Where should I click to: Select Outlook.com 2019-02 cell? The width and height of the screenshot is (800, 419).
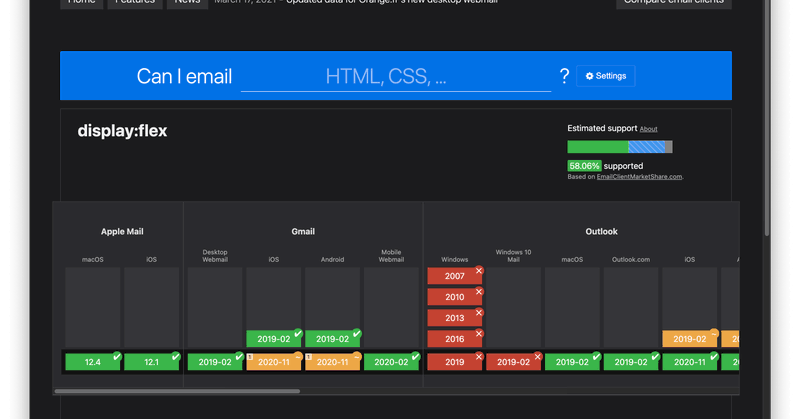pyautogui.click(x=631, y=362)
